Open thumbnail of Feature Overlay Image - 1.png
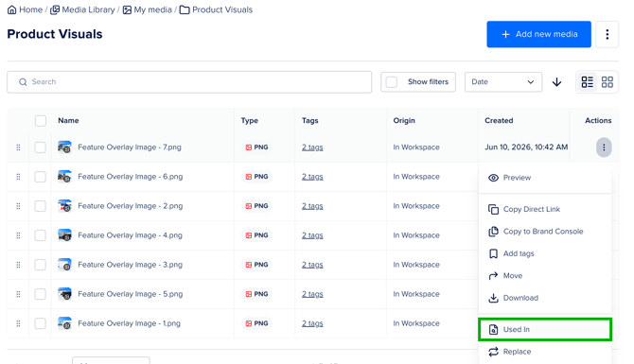The image size is (634, 364). pos(64,323)
